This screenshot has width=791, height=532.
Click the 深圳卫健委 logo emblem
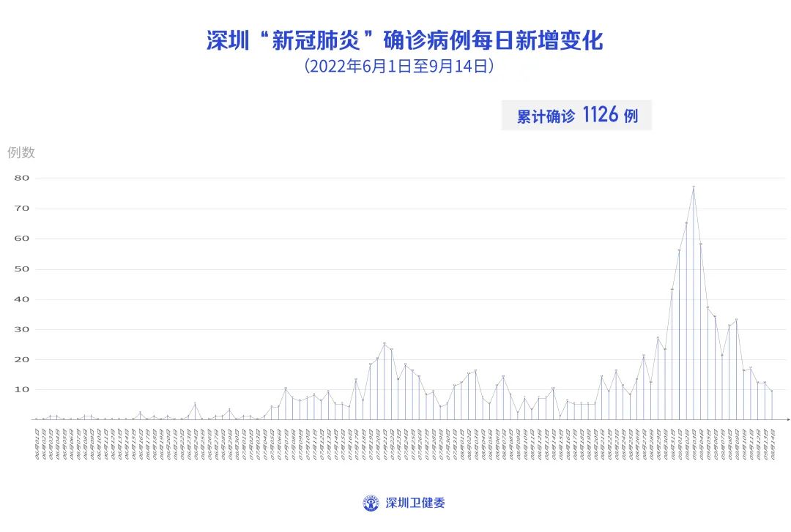click(371, 503)
